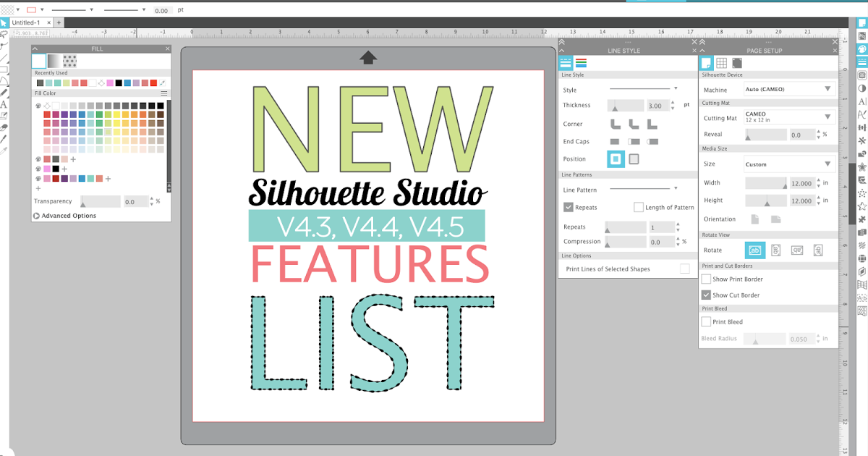Image resolution: width=868 pixels, height=456 pixels.
Task: Choose the Knife tool in left toolbar
Action: [4, 138]
